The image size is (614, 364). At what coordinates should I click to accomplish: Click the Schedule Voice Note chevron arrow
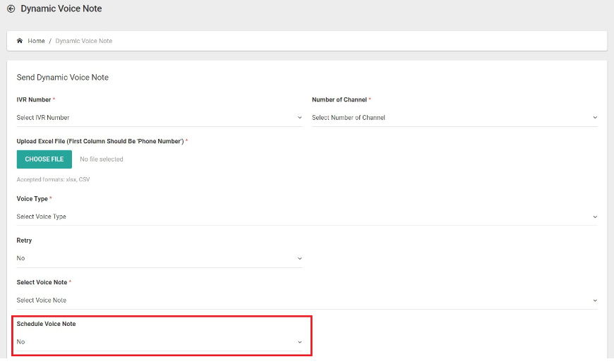coord(299,342)
